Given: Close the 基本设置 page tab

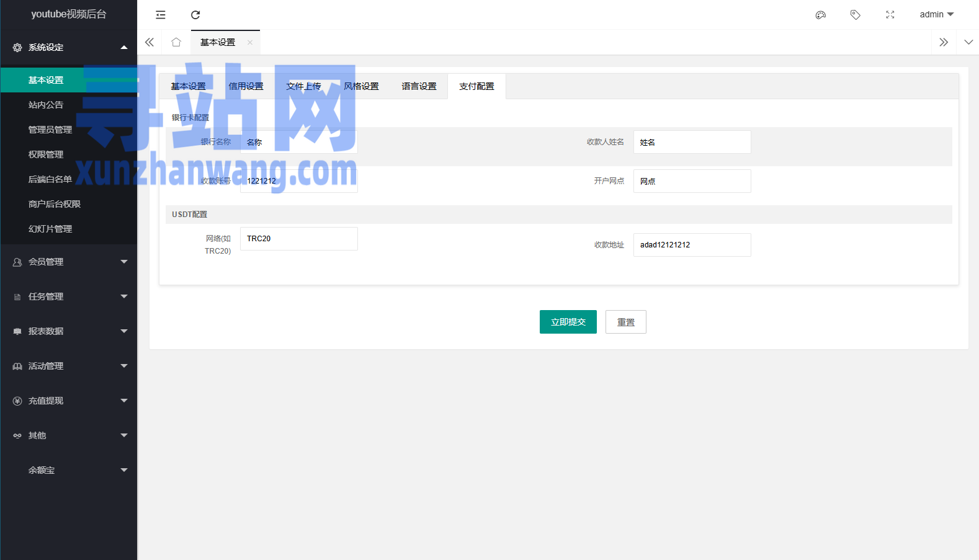Looking at the screenshot, I should [250, 42].
